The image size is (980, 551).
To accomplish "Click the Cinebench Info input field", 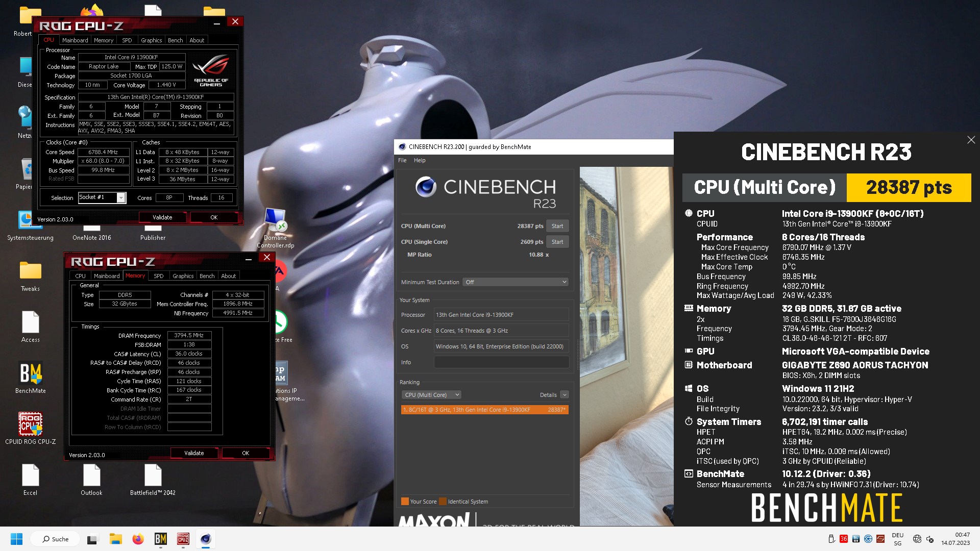I will (501, 362).
